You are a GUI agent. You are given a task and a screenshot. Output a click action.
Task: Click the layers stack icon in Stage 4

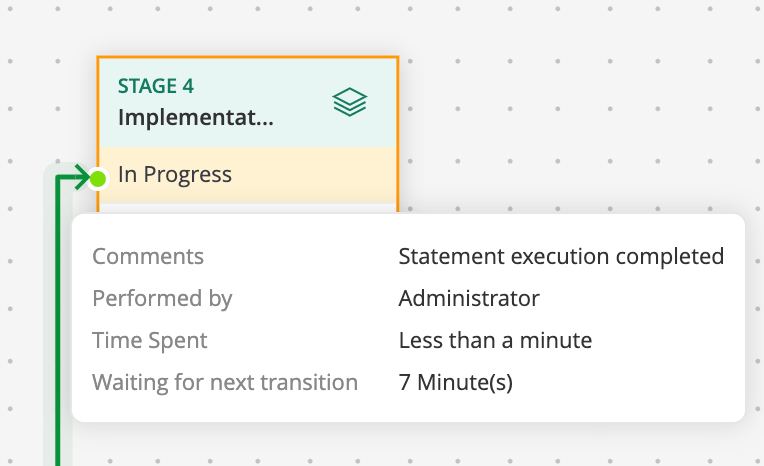[x=350, y=101]
